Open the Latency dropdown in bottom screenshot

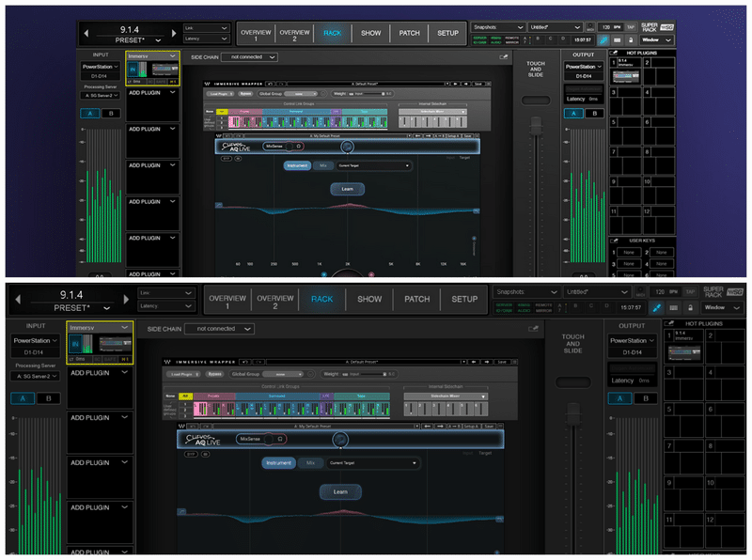[x=166, y=306]
